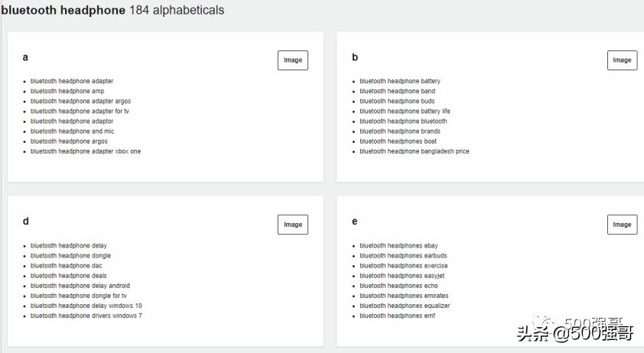The image size is (644, 353).
Task: Select 'bluetooth headphone amp' keyword
Action: [x=67, y=91]
